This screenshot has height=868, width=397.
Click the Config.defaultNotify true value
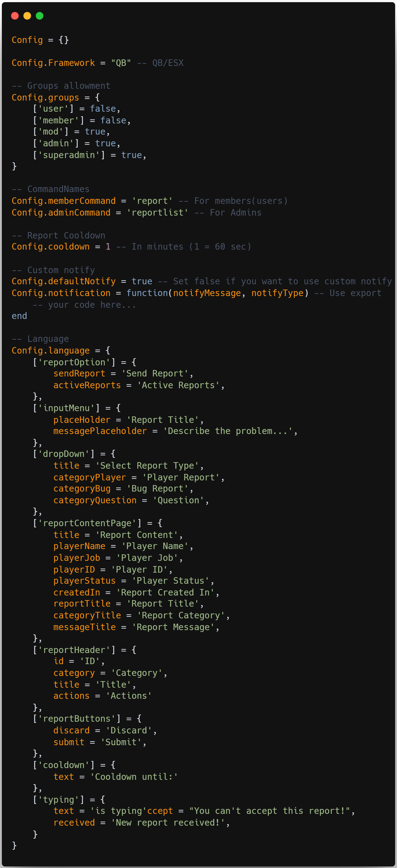(142, 281)
